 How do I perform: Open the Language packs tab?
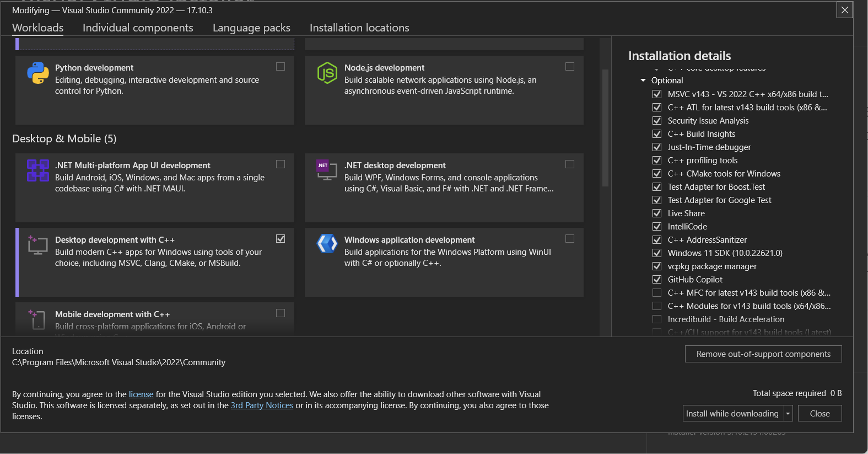(251, 28)
